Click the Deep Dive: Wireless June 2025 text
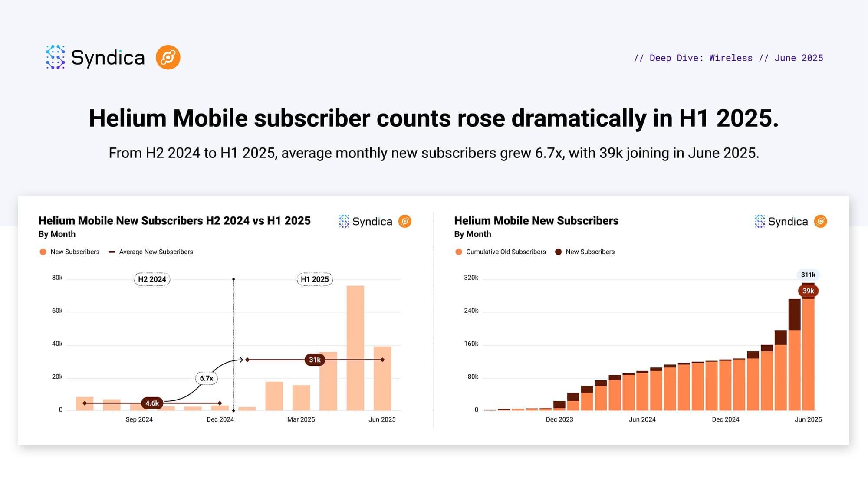The image size is (868, 488). click(x=728, y=58)
